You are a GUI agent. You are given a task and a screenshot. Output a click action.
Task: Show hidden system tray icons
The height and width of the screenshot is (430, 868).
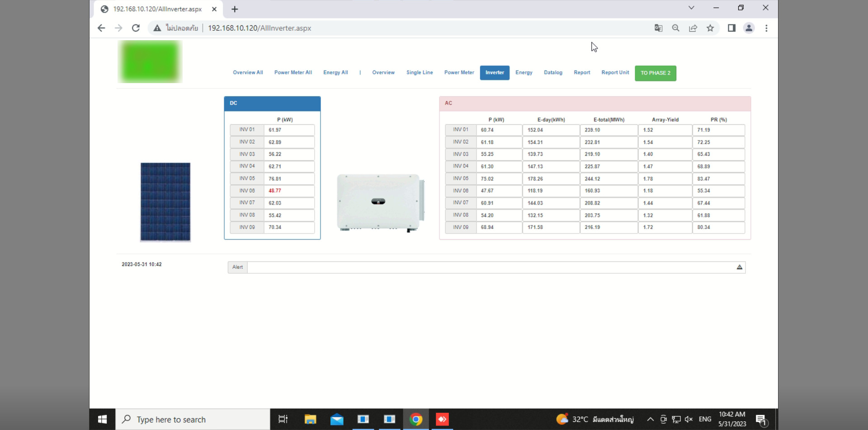[650, 419]
